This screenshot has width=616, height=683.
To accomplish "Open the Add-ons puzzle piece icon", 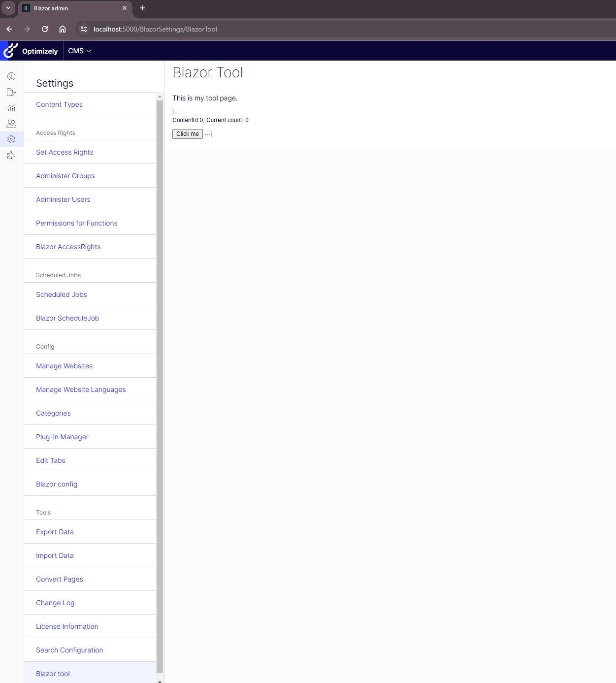I will [11, 155].
